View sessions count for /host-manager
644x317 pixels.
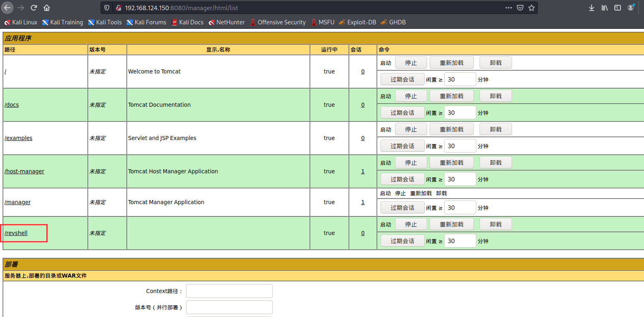pyautogui.click(x=363, y=171)
